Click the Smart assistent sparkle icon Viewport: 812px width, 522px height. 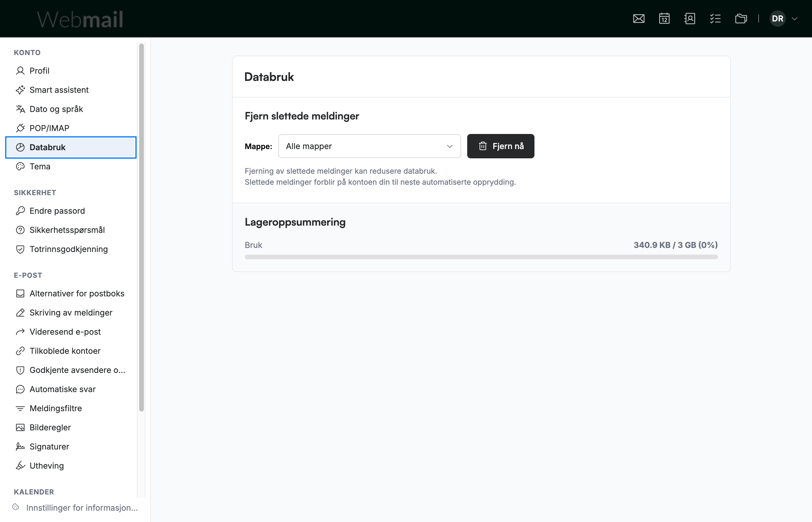(20, 90)
